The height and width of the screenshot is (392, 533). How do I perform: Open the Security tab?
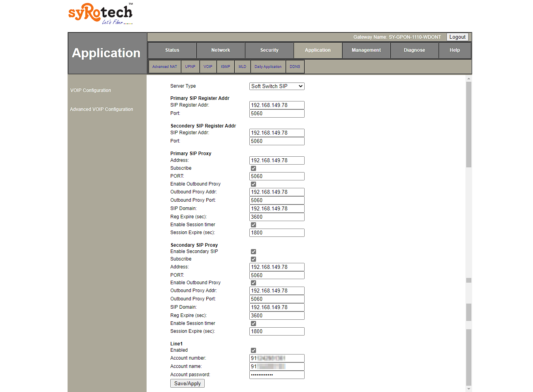[269, 50]
